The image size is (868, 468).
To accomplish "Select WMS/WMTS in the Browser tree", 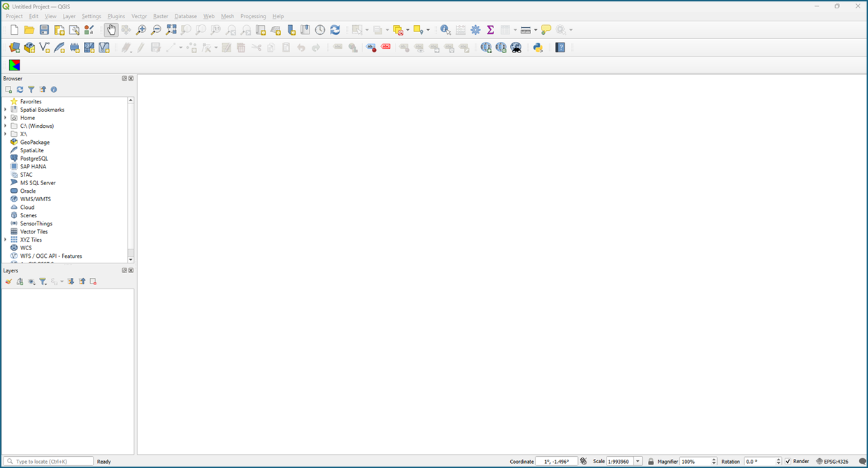I will tap(36, 199).
